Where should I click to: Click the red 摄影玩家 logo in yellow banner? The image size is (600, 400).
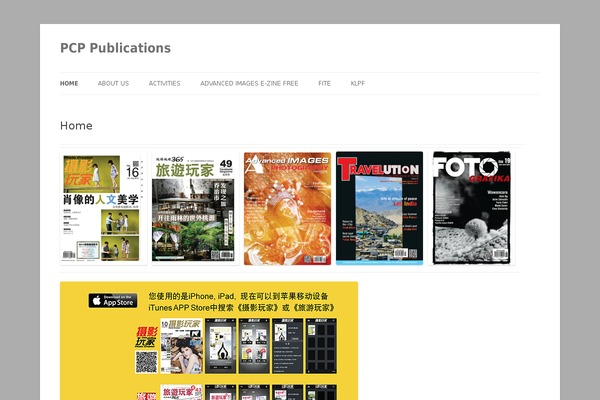tap(147, 337)
